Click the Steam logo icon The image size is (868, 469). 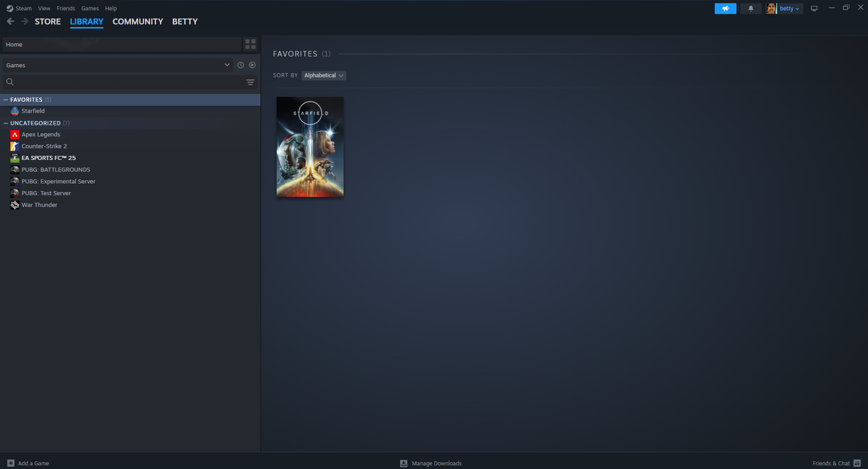pos(9,8)
